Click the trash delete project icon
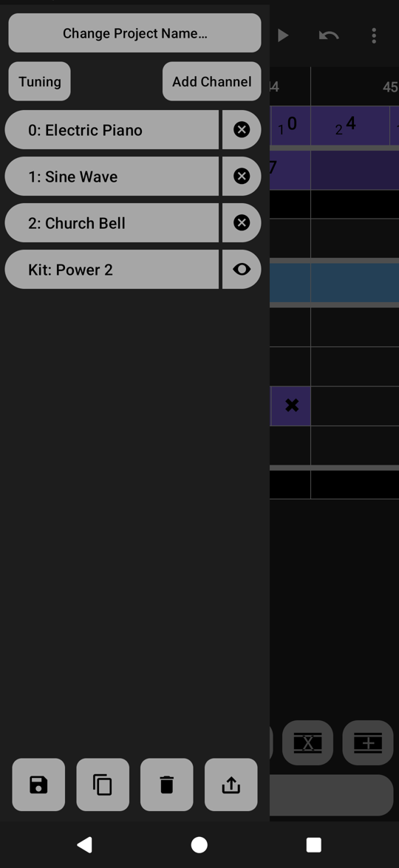This screenshot has height=868, width=399. (x=166, y=785)
